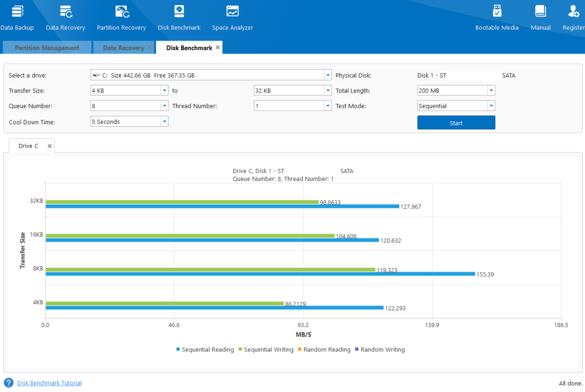Viewport: 585px width, 392px height.
Task: Open the 32 KB transfer size dropdown
Action: (x=327, y=91)
